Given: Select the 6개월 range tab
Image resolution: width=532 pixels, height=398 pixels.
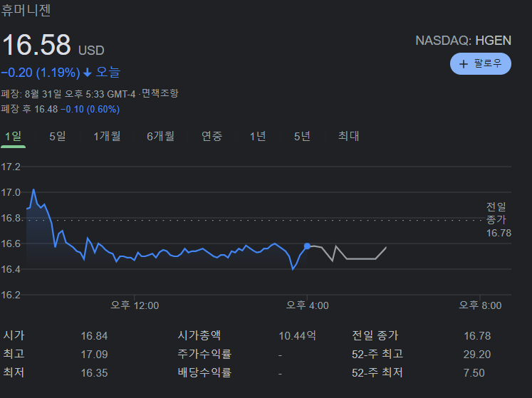Looking at the screenshot, I should 160,137.
